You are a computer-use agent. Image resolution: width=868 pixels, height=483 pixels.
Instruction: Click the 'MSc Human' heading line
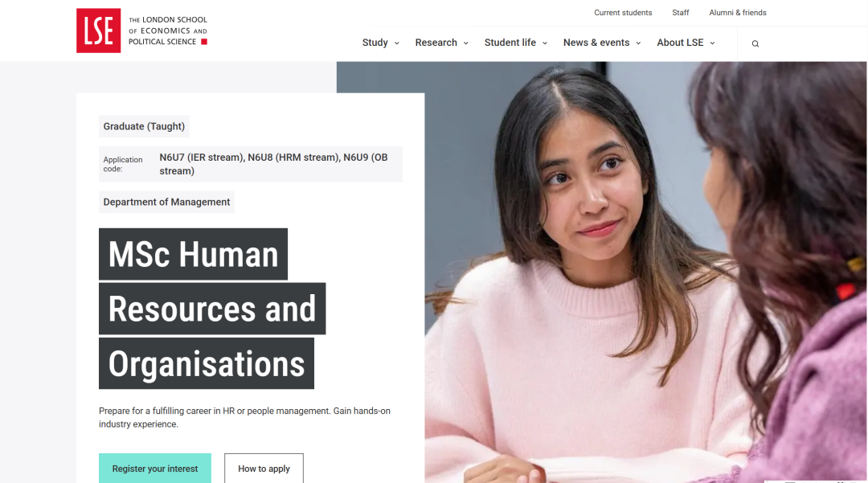[193, 254]
